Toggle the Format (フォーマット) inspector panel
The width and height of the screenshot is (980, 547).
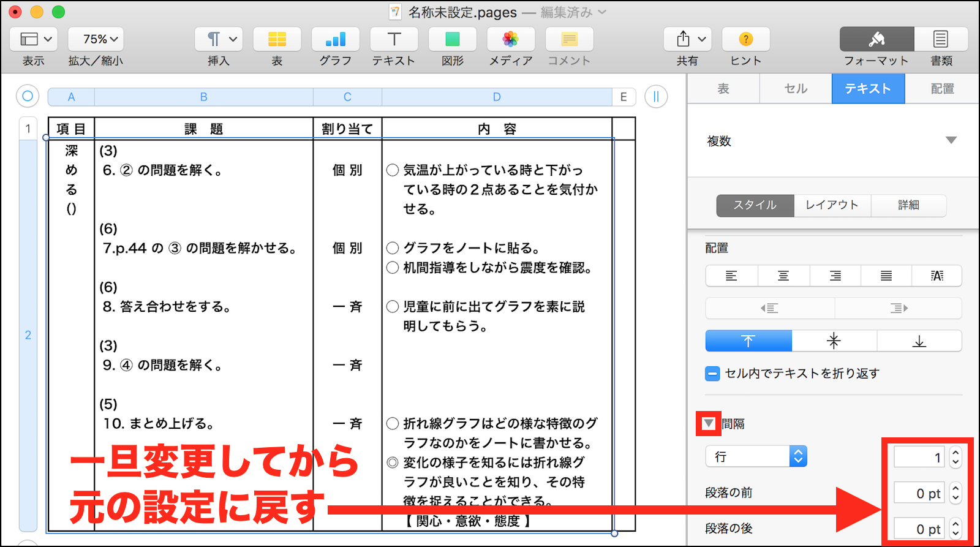[x=876, y=40]
